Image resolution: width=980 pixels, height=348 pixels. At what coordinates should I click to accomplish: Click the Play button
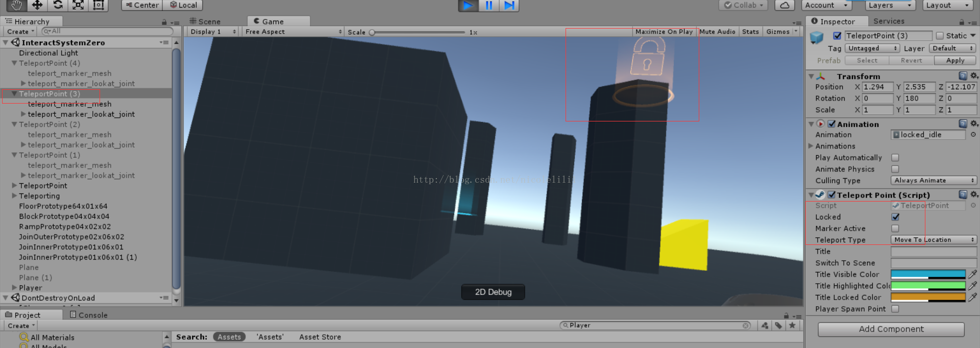pos(468,5)
